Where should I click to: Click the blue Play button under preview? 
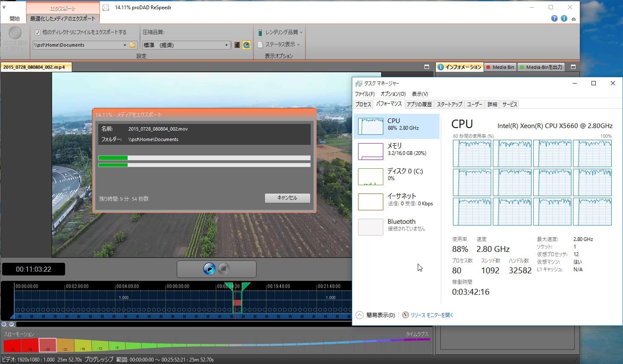pyautogui.click(x=209, y=269)
